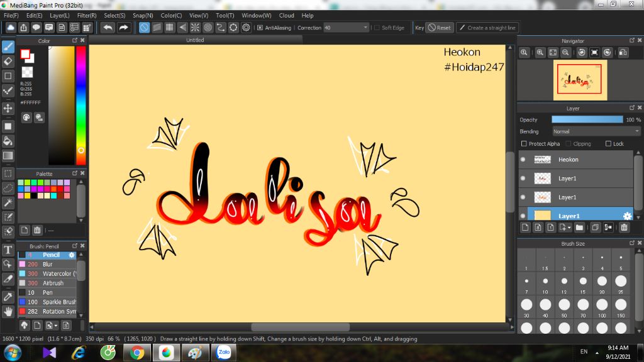Image resolution: width=644 pixels, height=362 pixels.
Task: Select the Heokon layer row
Action: [x=575, y=160]
